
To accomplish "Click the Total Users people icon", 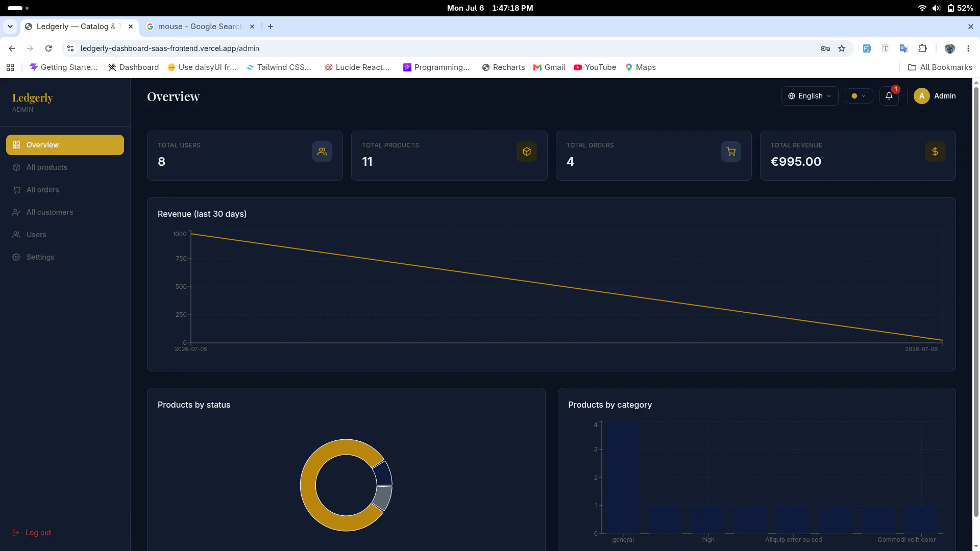I will coord(322,152).
